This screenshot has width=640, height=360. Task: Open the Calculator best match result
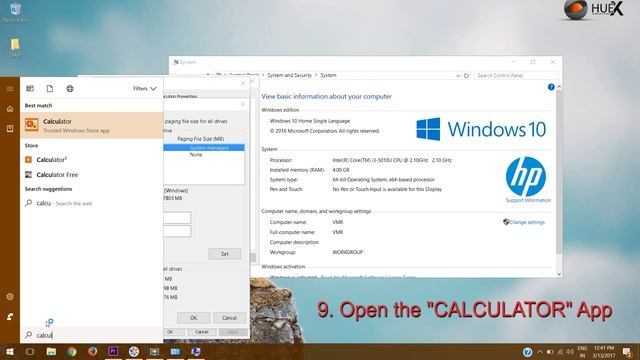(x=91, y=125)
